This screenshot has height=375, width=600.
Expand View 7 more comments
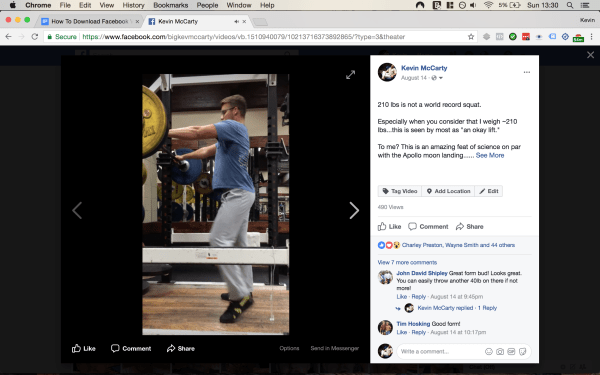click(x=407, y=262)
